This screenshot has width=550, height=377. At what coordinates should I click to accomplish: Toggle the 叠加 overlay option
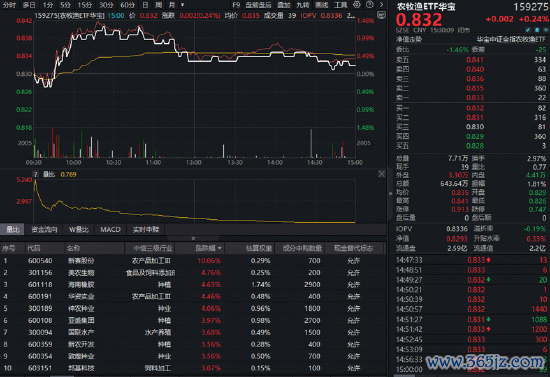(283, 5)
